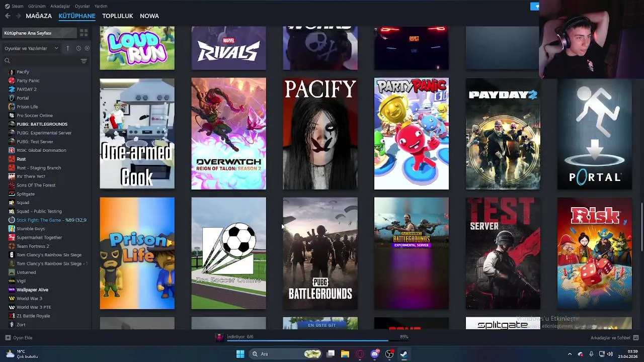Click the download progress bar

click(317, 341)
